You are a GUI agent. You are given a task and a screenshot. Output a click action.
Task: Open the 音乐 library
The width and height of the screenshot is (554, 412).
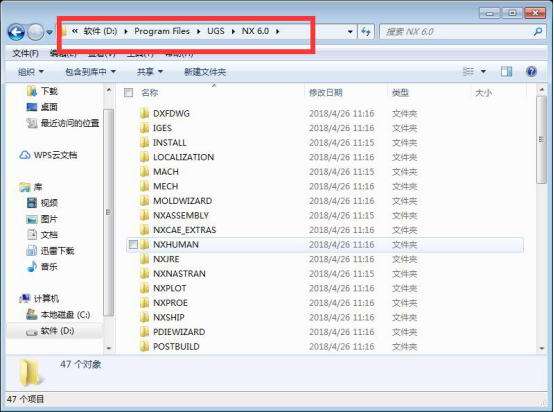[42, 266]
